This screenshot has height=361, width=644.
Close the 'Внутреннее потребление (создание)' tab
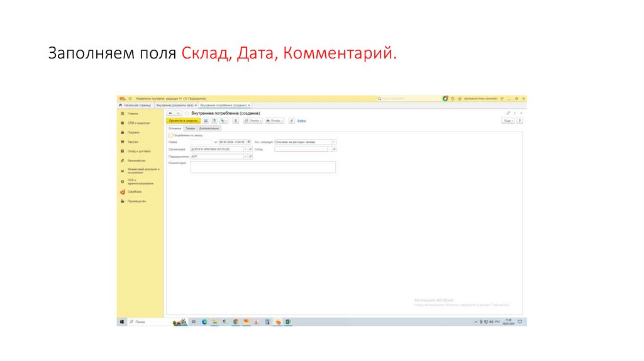249,106
